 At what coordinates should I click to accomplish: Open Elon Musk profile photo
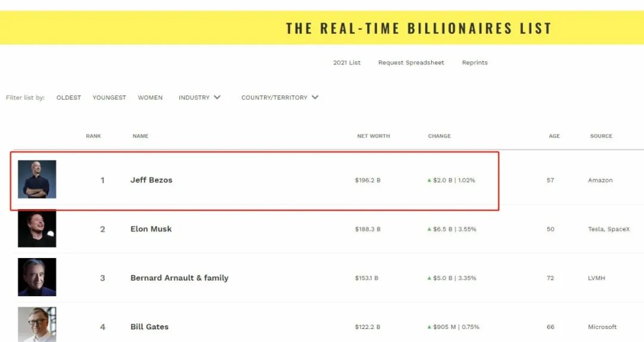(37, 229)
